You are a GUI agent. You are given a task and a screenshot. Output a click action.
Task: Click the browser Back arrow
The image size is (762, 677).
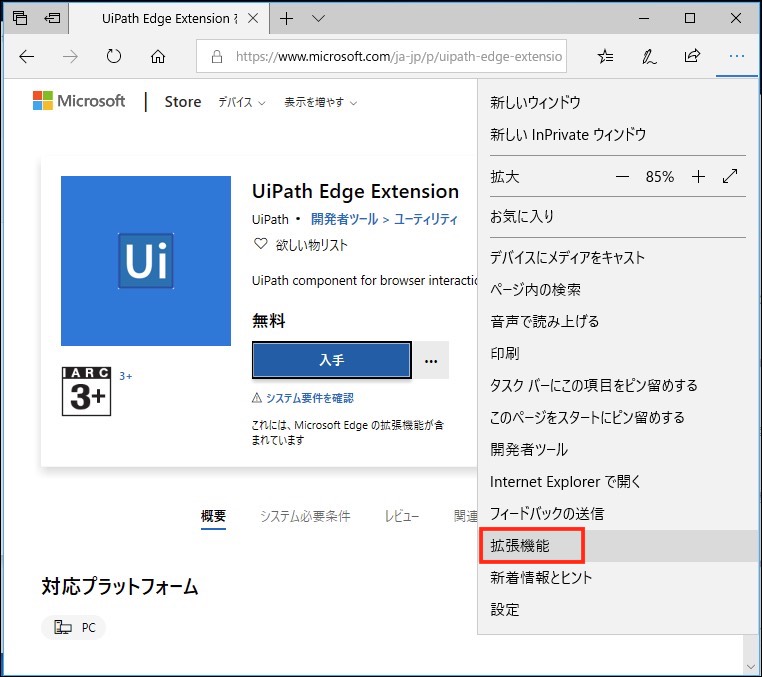27,57
